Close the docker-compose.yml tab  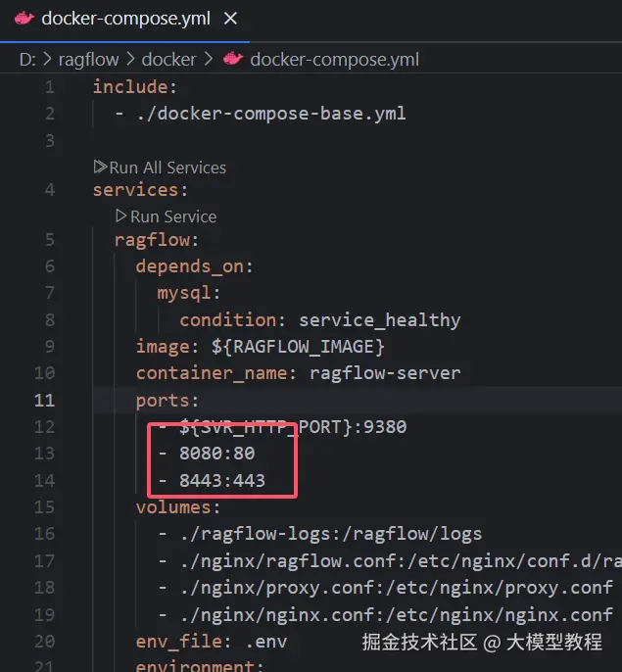pyautogui.click(x=230, y=19)
